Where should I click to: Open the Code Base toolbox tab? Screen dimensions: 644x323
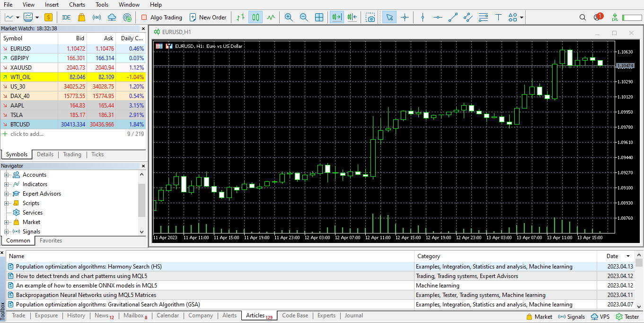point(295,315)
